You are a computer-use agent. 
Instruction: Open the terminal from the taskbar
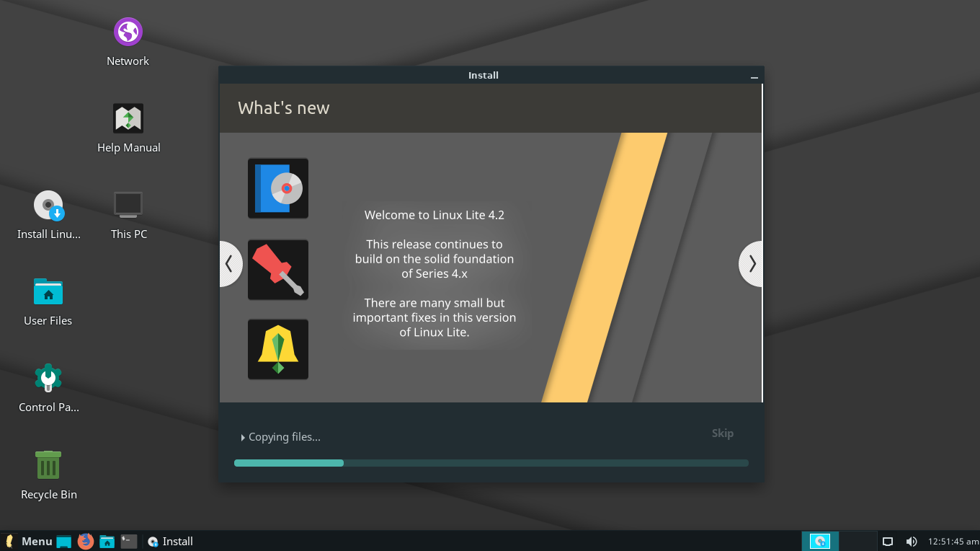pos(129,541)
